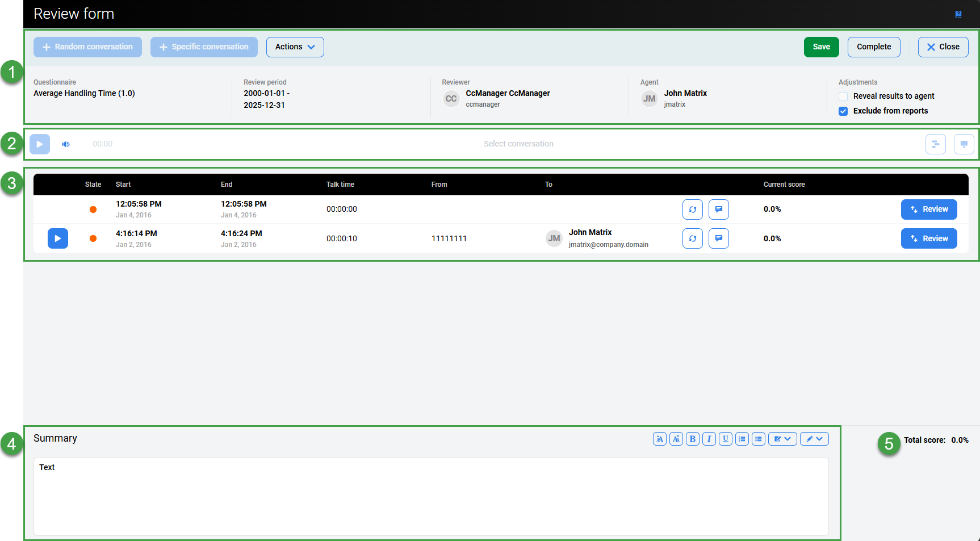This screenshot has height=541, width=980.
Task: Click the help icon in the title bar
Action: point(958,14)
